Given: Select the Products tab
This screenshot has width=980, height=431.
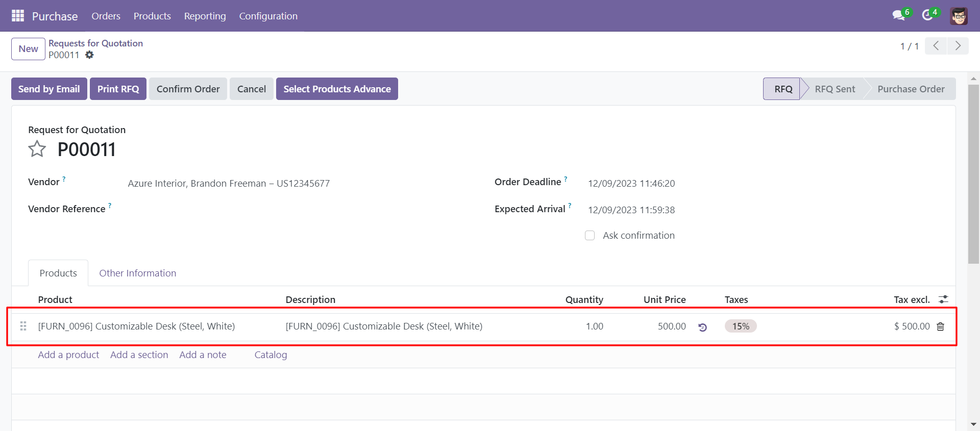Looking at the screenshot, I should pyautogui.click(x=58, y=273).
